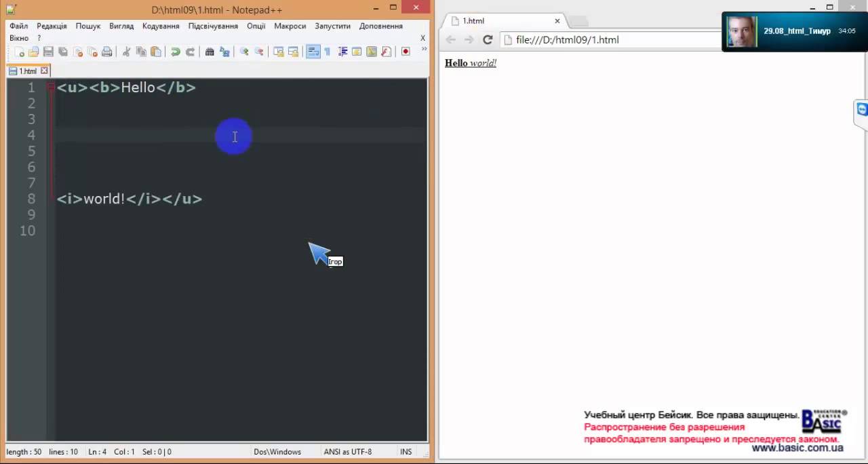
Task: Click 'length : 50' in status bar
Action: 23,452
